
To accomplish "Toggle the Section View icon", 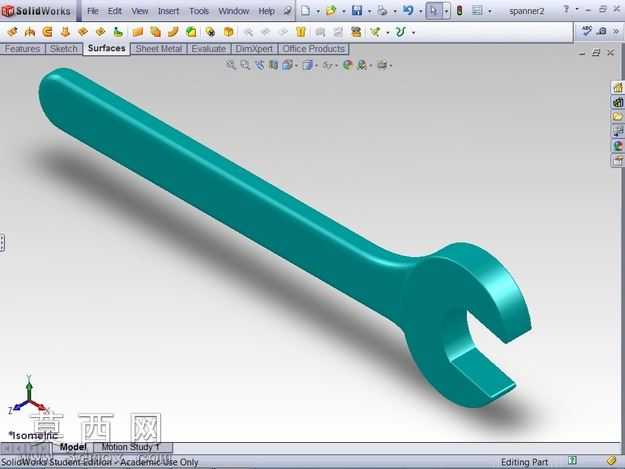I will point(273,65).
